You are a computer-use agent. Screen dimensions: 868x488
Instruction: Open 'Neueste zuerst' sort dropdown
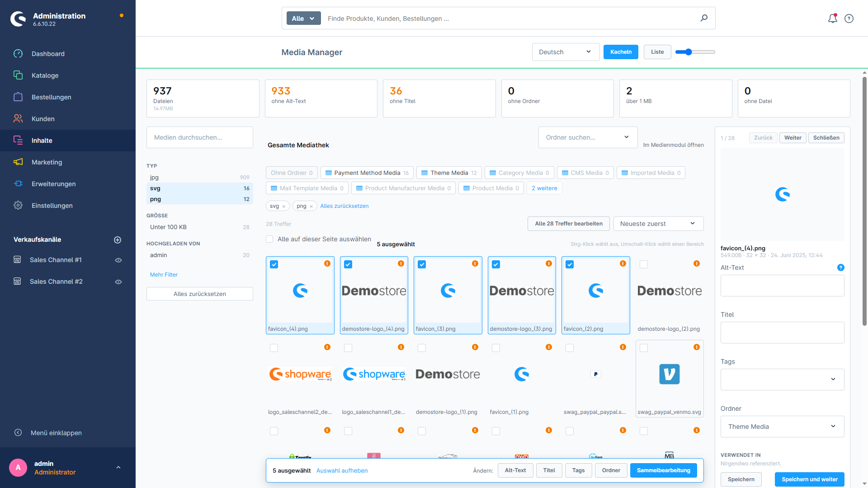[658, 224]
